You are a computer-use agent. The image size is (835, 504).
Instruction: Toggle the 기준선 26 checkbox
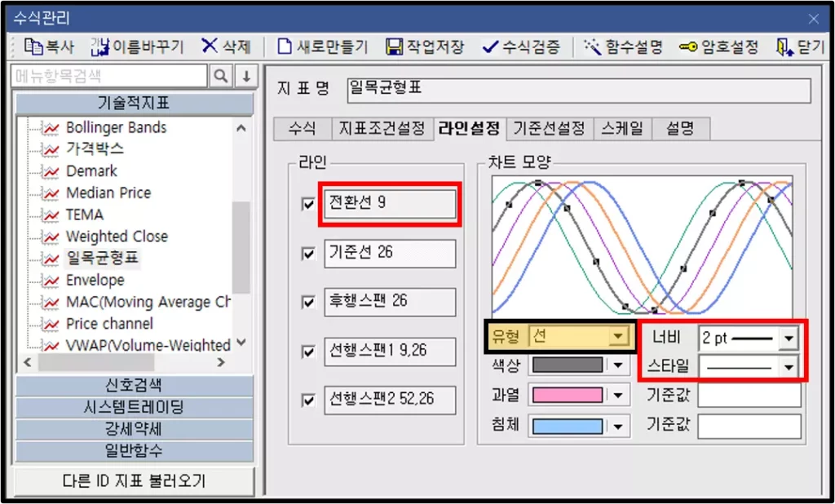308,254
